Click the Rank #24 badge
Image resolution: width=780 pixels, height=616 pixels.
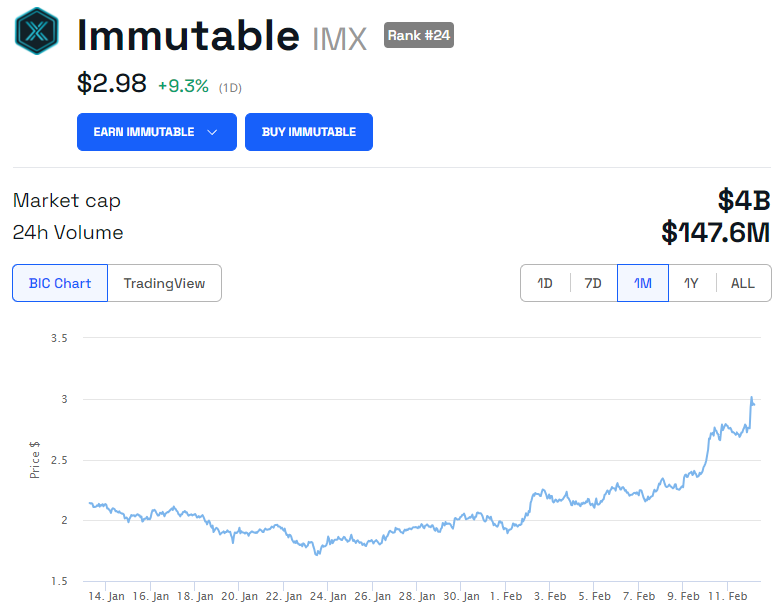click(419, 36)
